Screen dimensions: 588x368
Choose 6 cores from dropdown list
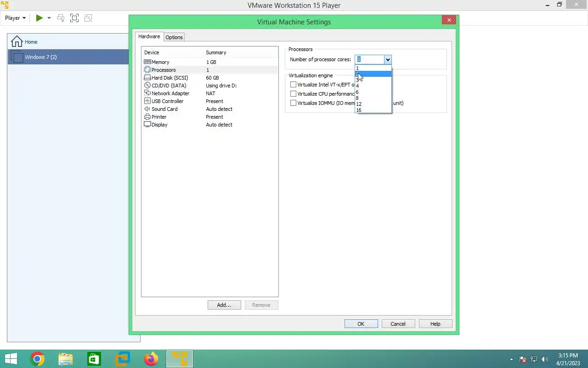coord(373,92)
